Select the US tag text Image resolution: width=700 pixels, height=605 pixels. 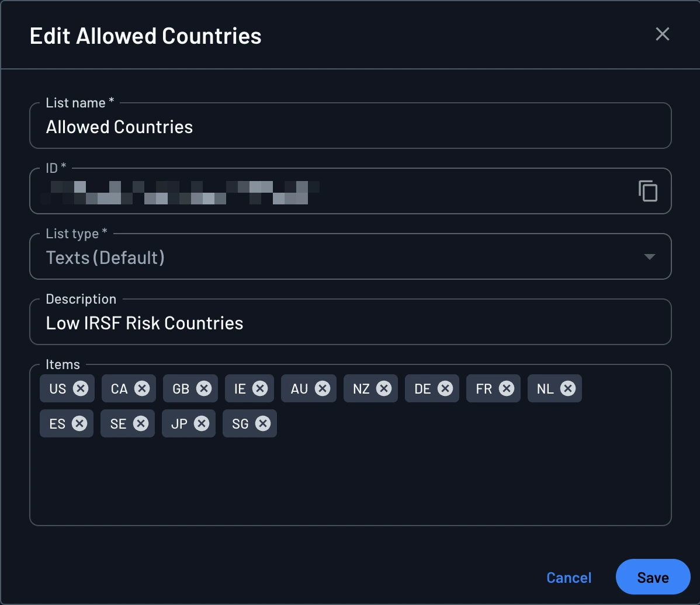coord(58,388)
